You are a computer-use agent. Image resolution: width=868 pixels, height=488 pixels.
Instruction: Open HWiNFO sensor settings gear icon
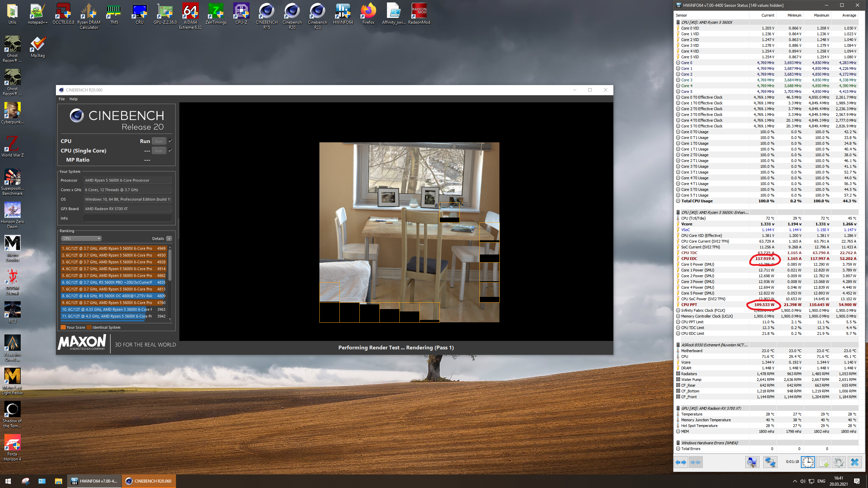(x=839, y=462)
